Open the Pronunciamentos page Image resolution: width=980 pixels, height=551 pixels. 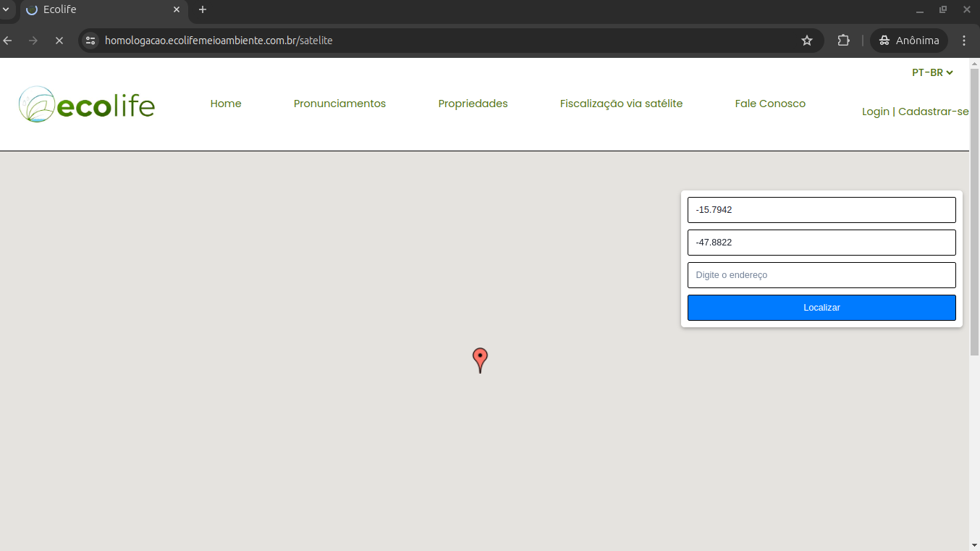point(339,104)
